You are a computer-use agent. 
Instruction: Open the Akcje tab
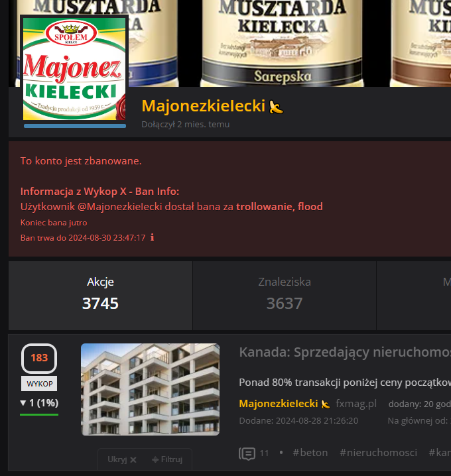(x=100, y=296)
